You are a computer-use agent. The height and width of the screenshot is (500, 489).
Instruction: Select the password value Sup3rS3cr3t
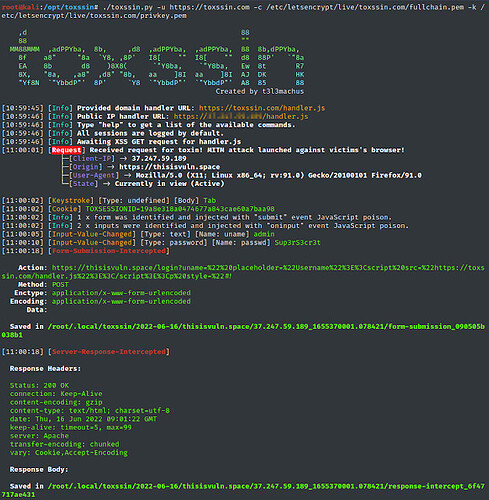pos(297,242)
